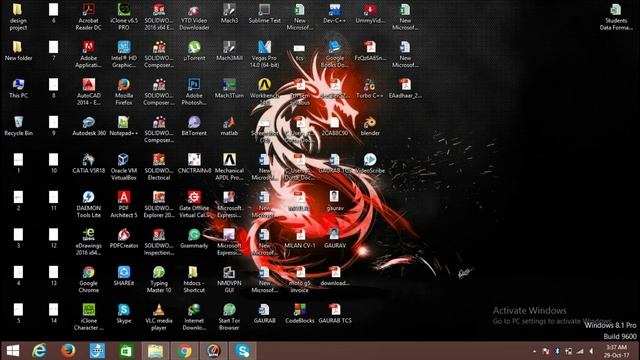Open the taskbar clock and date
Viewport: 640px width, 360px height.
coord(616,351)
